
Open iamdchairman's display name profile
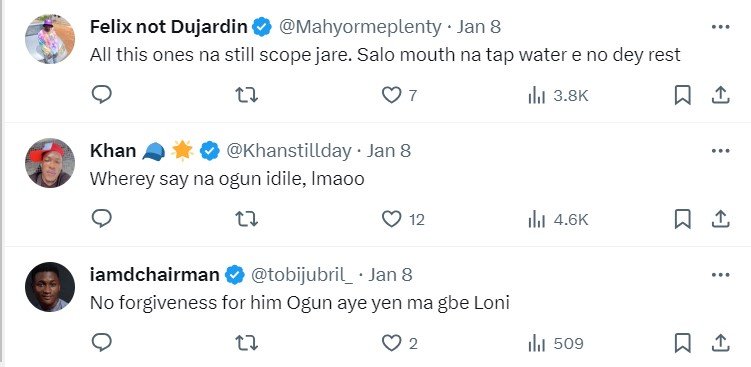(x=154, y=275)
